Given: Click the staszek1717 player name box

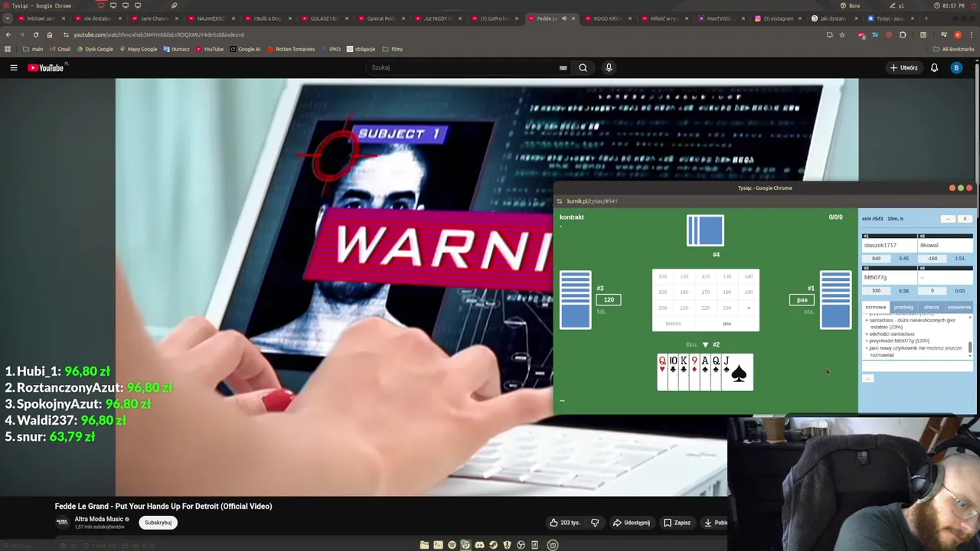Looking at the screenshot, I should [x=890, y=246].
